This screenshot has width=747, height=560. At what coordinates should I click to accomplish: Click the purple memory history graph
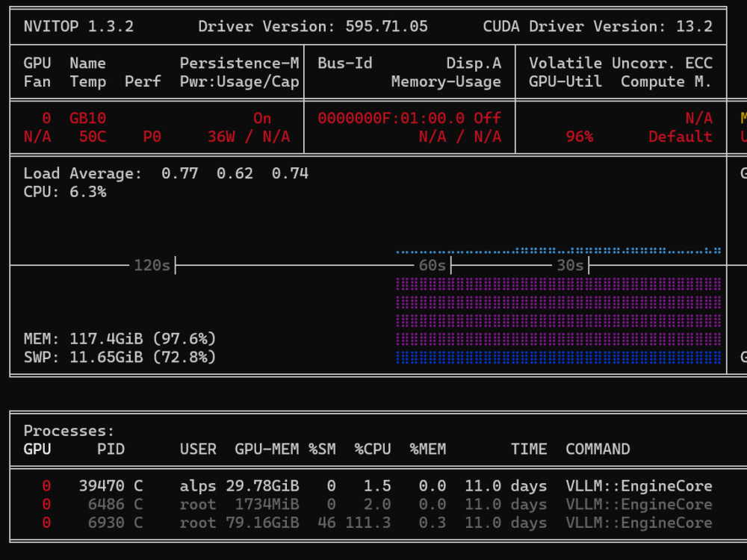558,311
